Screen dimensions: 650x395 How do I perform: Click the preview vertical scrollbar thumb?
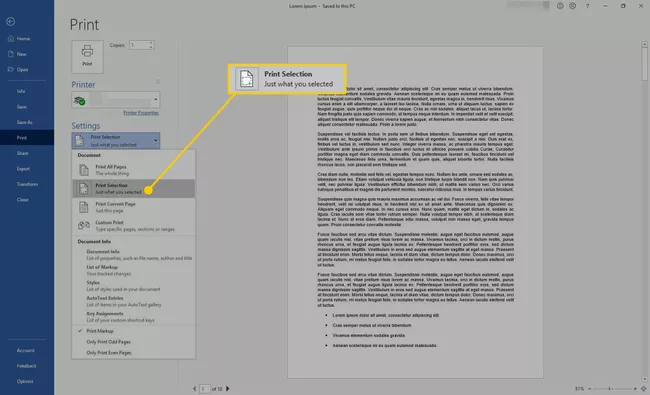(644, 64)
